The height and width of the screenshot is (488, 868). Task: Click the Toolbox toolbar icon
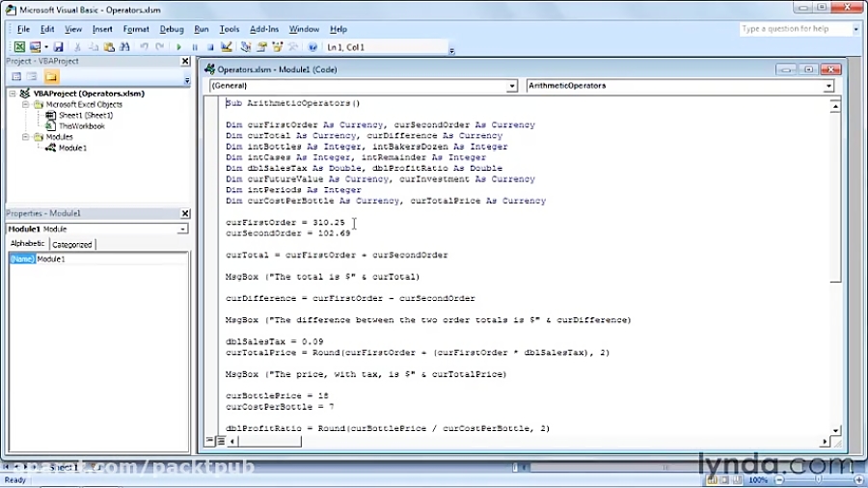point(293,47)
